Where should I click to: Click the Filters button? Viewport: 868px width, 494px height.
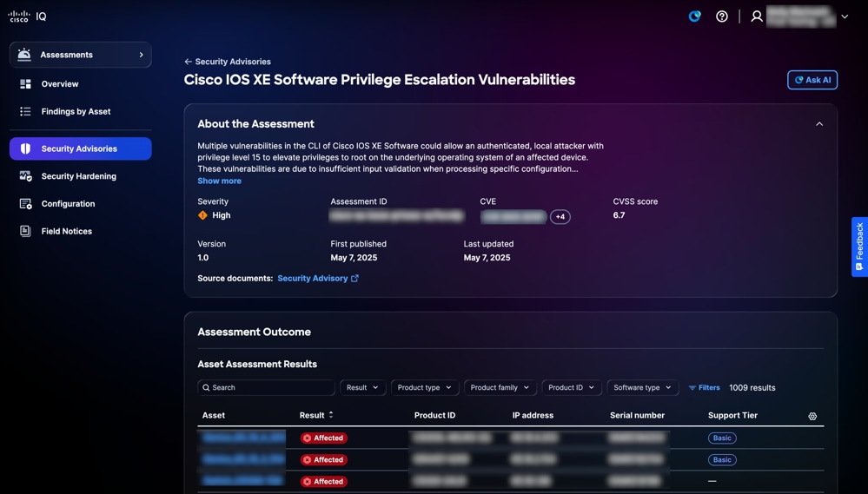704,388
